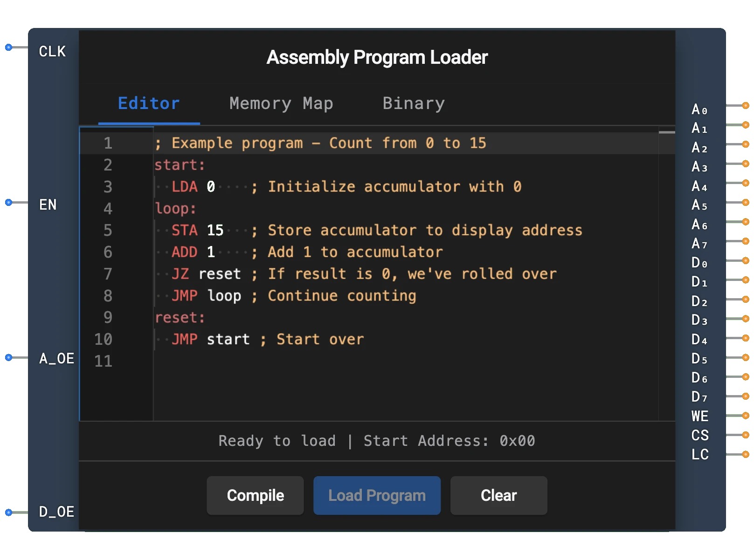Click the Compile button

point(255,495)
